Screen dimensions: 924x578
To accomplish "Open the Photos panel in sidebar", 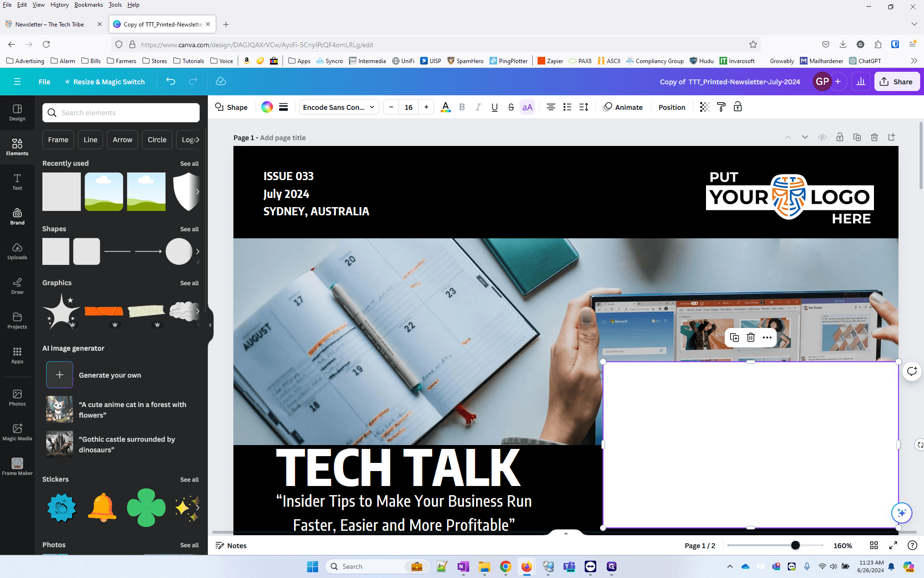I will click(17, 398).
